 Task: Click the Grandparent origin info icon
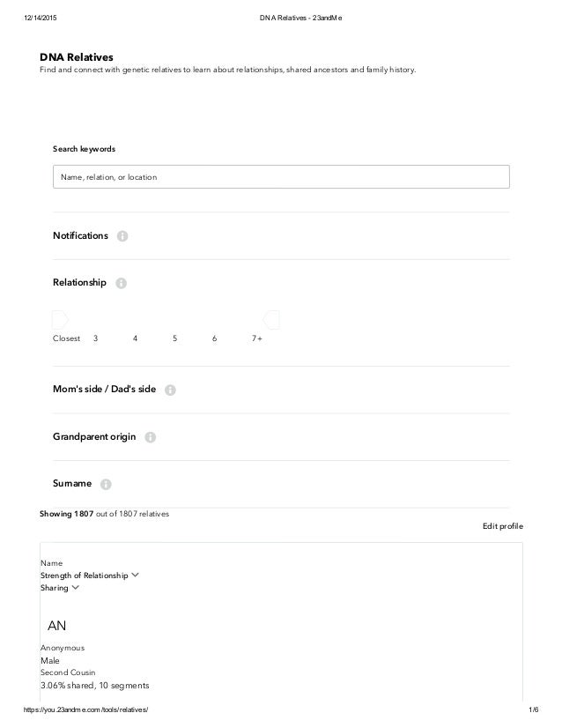pyautogui.click(x=150, y=437)
